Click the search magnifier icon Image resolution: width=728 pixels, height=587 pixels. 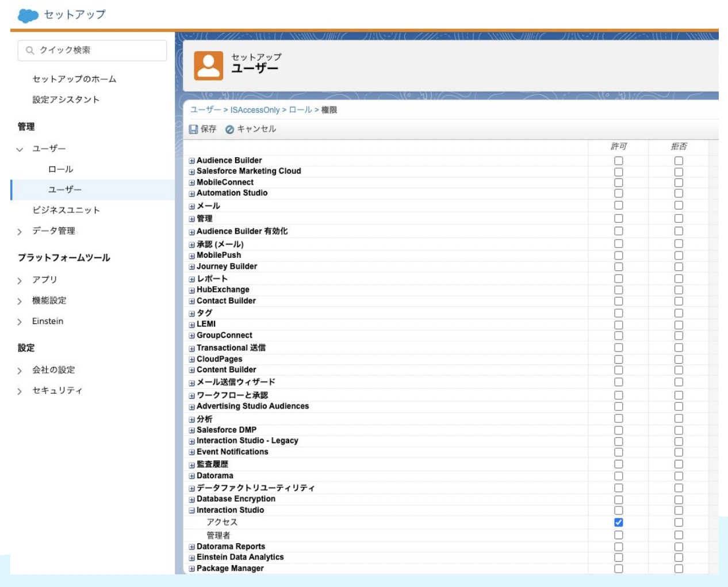pyautogui.click(x=30, y=51)
